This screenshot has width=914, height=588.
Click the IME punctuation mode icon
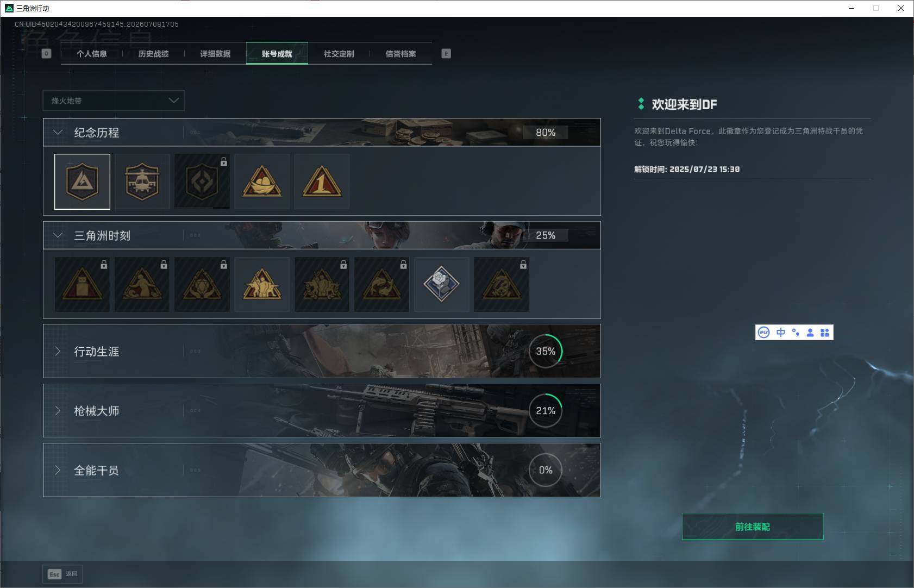796,333
